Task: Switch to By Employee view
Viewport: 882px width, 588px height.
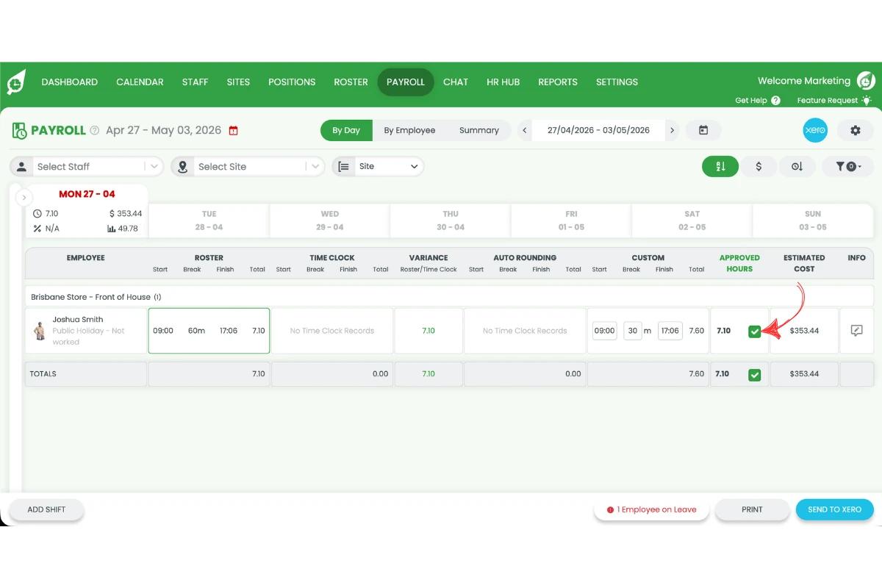Action: tap(409, 130)
